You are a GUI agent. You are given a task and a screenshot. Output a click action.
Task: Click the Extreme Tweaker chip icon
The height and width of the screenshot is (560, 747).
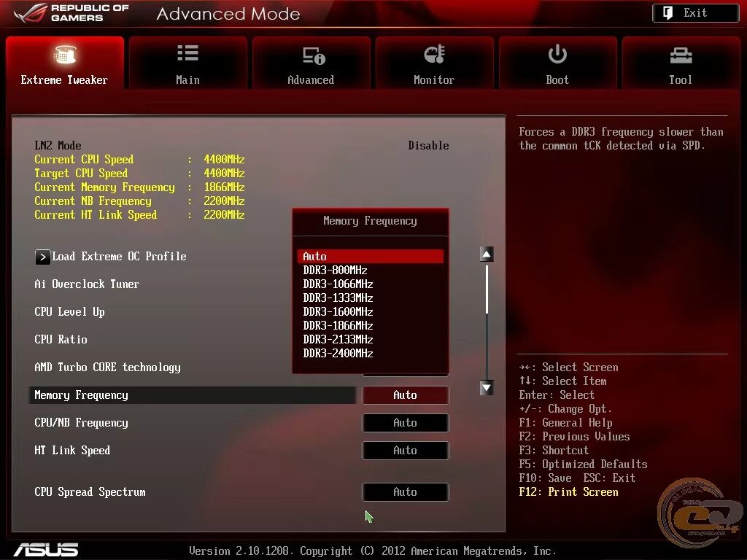coord(65,54)
